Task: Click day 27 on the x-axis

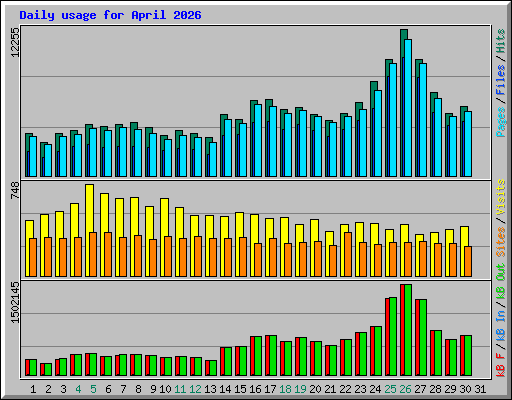Action: click(x=420, y=389)
